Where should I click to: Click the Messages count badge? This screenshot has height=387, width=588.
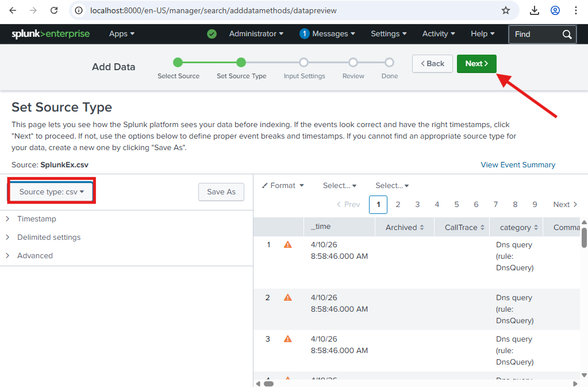304,34
